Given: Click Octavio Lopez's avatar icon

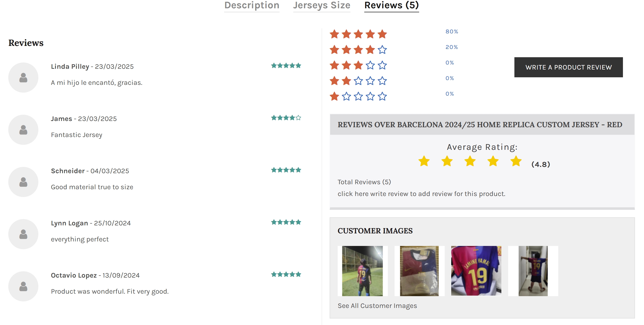Looking at the screenshot, I should pyautogui.click(x=23, y=286).
